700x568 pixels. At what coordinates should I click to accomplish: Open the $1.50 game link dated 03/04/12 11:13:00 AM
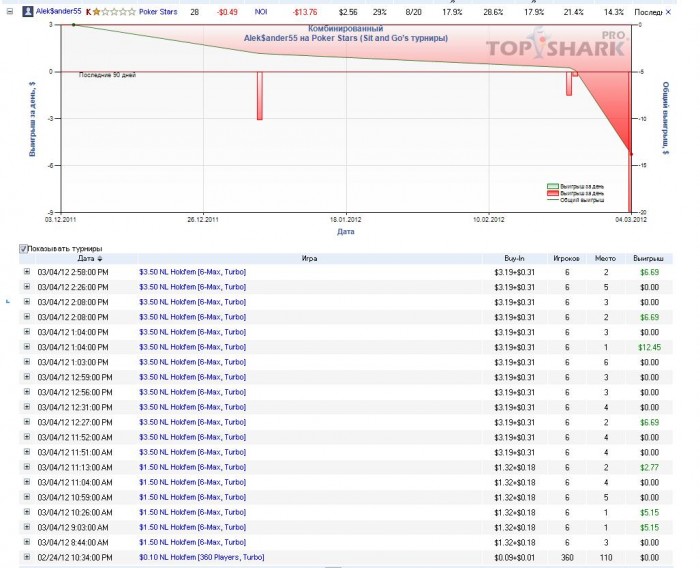point(192,467)
